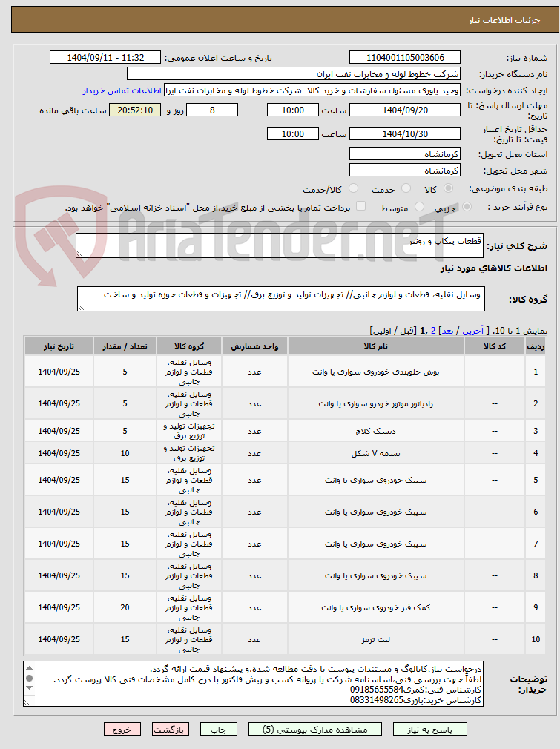
Task: Select row لنت ترمز
Action: (286, 639)
